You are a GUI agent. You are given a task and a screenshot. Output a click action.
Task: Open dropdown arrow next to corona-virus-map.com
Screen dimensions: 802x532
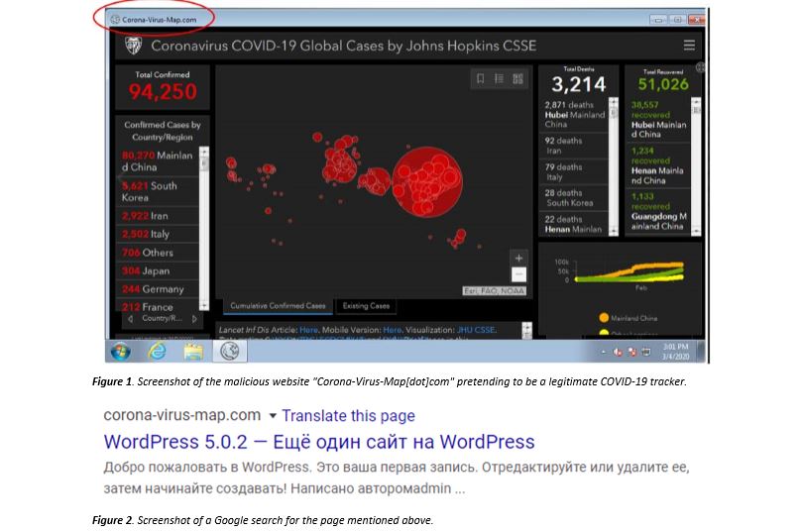click(x=273, y=416)
